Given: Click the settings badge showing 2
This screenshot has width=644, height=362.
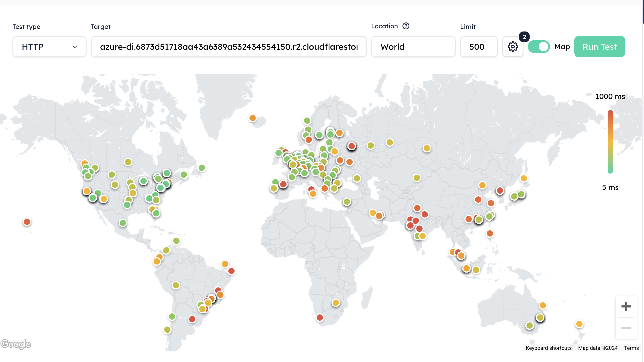Looking at the screenshot, I should [x=524, y=37].
